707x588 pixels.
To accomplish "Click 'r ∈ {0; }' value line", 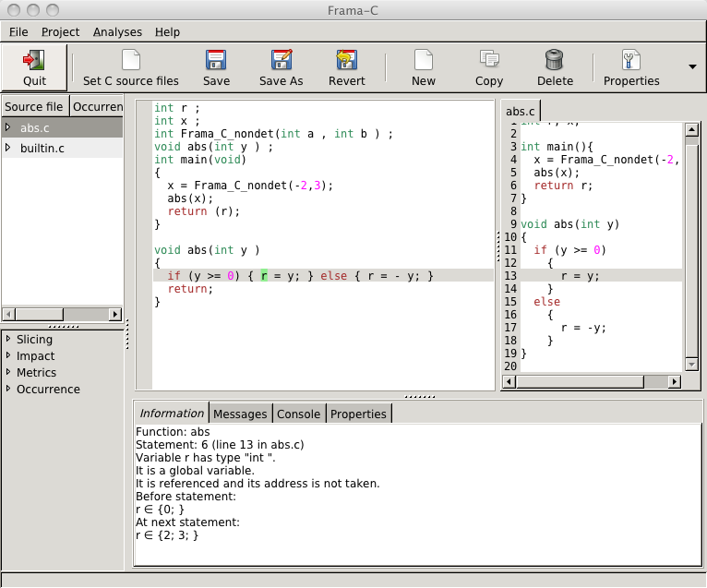I will (160, 510).
